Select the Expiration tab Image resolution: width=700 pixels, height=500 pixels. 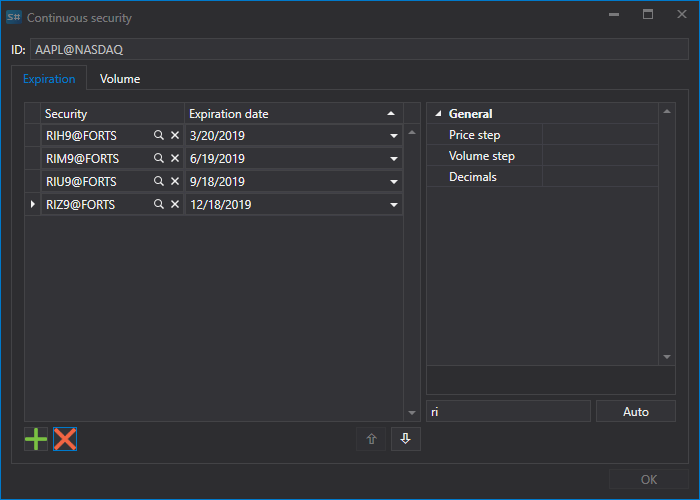coord(49,79)
